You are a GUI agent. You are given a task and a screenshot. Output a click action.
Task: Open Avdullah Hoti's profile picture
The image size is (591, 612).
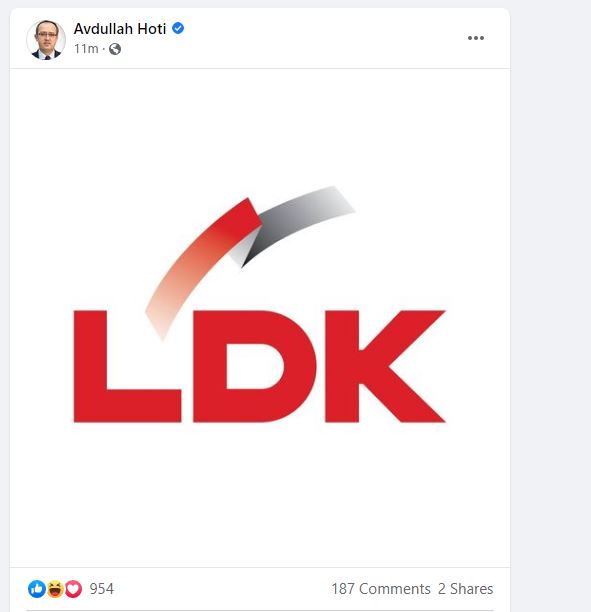point(46,40)
